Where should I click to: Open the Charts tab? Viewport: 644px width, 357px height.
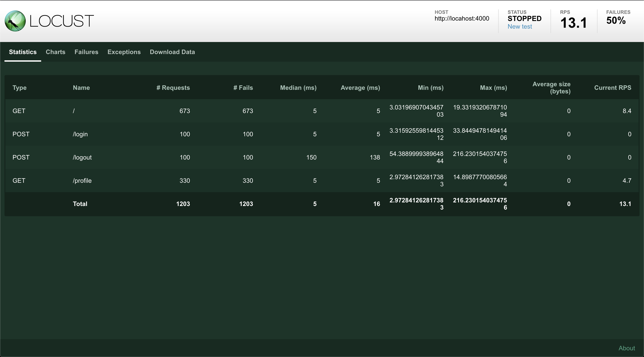tap(55, 52)
